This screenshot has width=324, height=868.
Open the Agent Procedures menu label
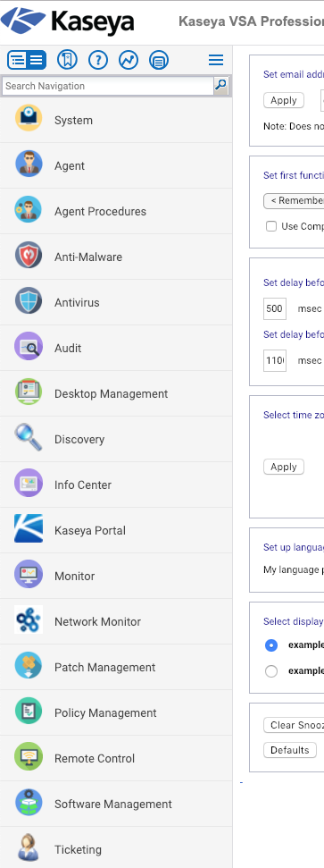(100, 212)
